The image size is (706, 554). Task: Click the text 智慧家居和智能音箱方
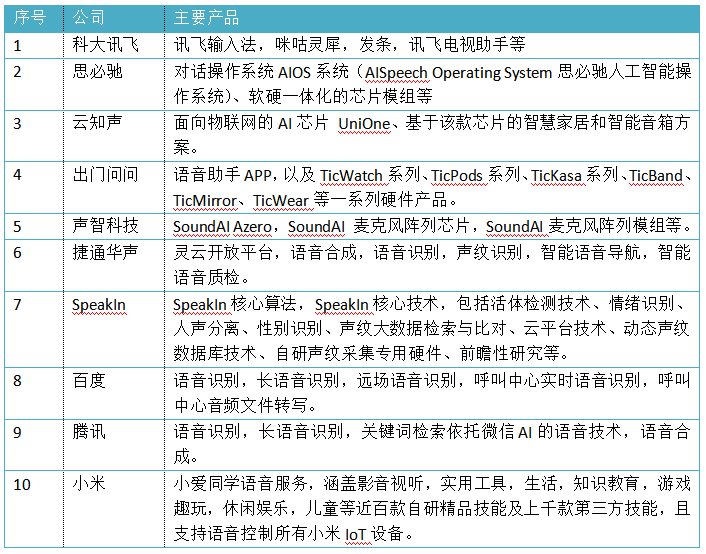coord(606,123)
